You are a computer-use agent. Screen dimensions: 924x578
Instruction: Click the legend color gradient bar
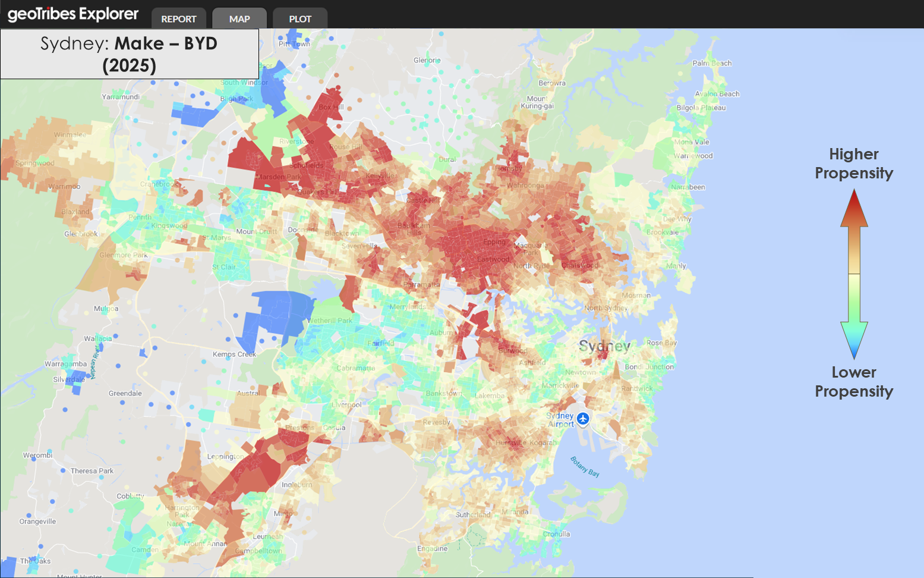pos(854,274)
